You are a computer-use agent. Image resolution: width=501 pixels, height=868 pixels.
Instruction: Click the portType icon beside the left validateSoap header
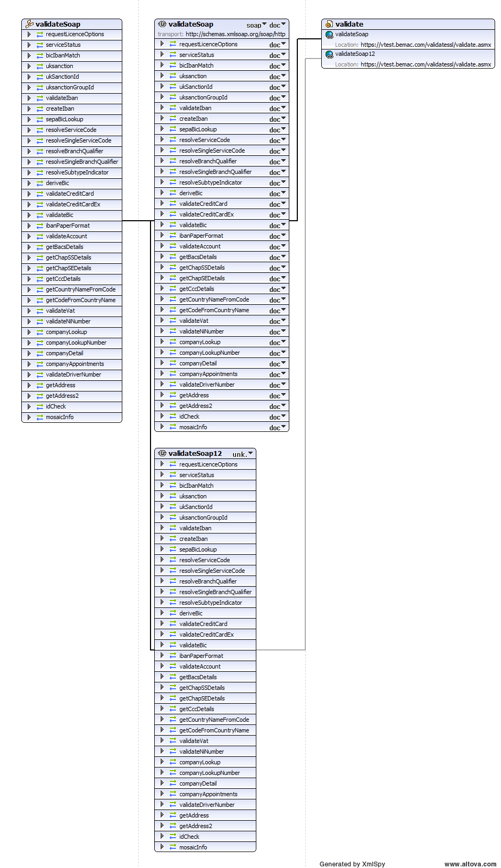coord(30,24)
